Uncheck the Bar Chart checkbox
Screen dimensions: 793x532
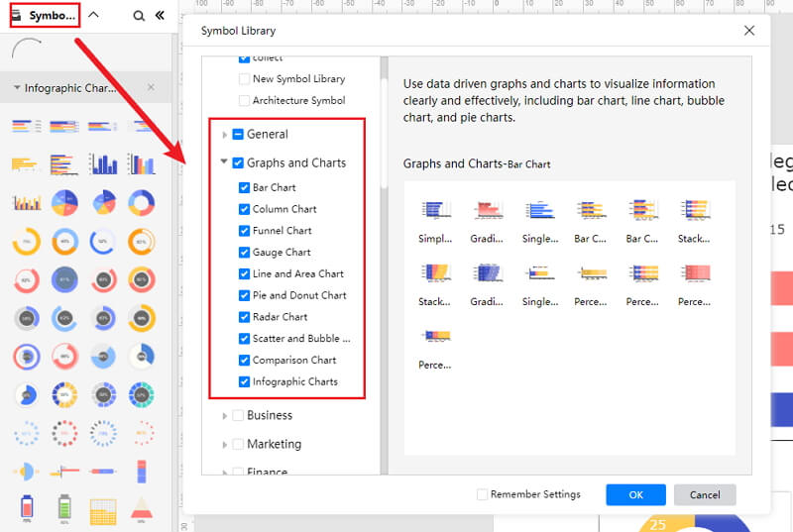[x=244, y=187]
